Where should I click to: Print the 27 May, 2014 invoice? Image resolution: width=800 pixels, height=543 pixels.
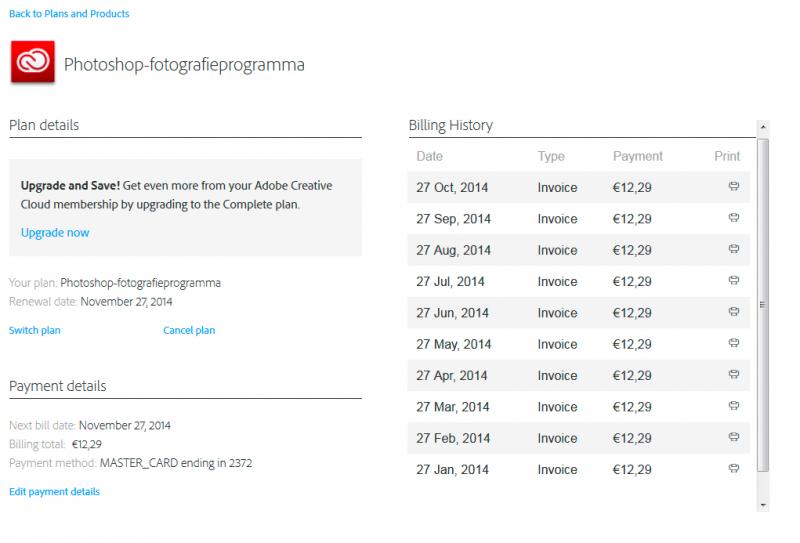[x=734, y=343]
